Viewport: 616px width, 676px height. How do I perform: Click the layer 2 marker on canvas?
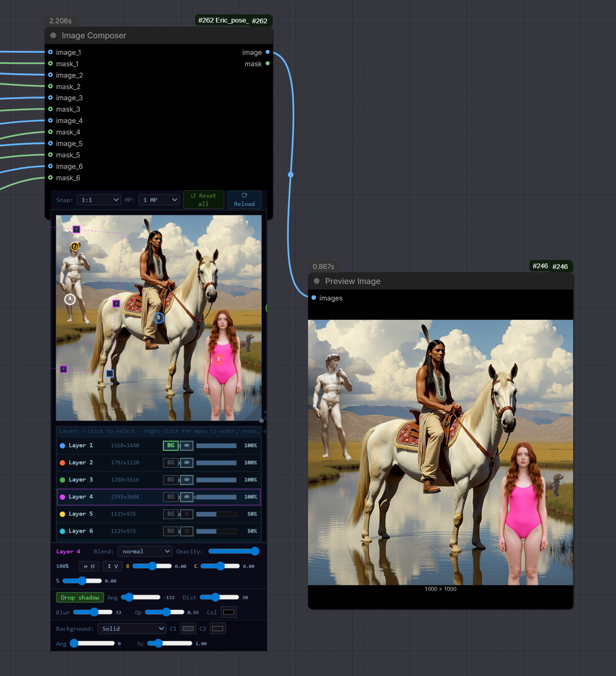[x=218, y=359]
